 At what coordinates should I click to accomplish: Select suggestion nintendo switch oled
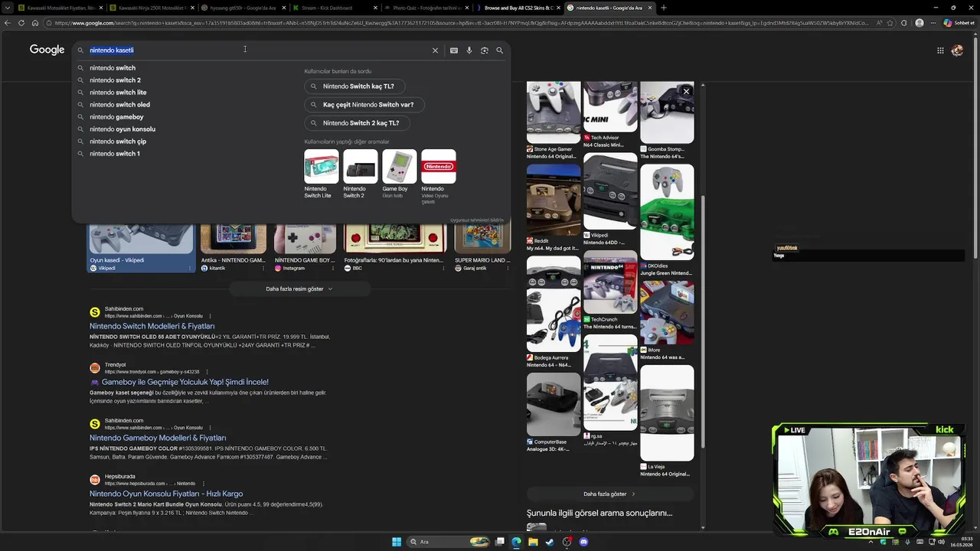(119, 105)
